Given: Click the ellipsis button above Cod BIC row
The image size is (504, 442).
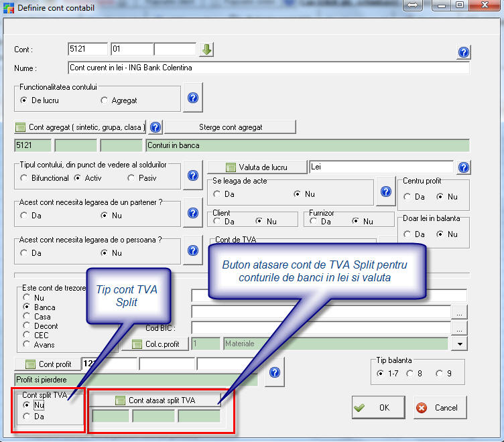Looking at the screenshot, I should pos(459,312).
